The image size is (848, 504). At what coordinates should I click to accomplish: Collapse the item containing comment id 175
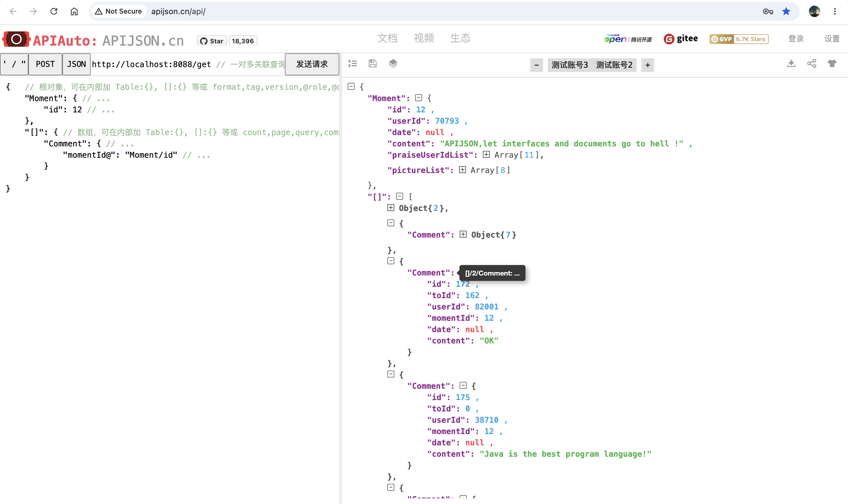391,374
